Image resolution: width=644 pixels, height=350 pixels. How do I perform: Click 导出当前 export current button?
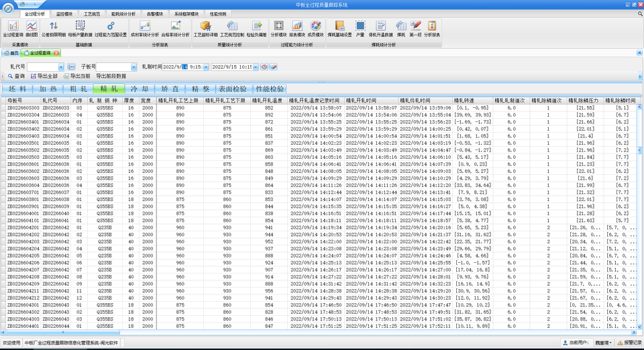coord(76,76)
